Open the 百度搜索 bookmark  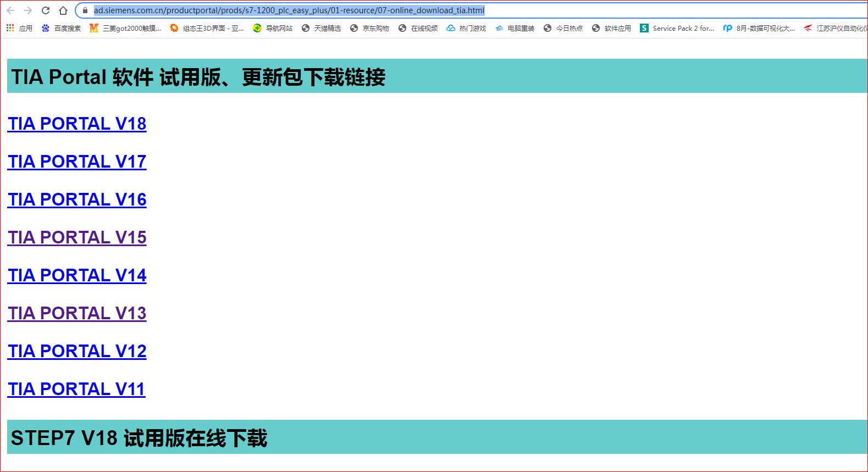pos(61,28)
